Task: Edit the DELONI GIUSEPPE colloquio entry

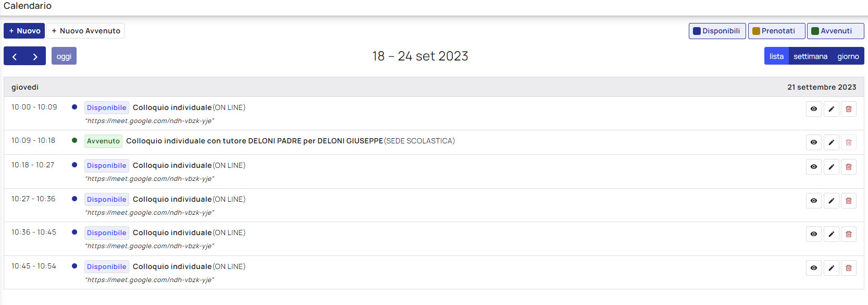Action: pos(831,142)
